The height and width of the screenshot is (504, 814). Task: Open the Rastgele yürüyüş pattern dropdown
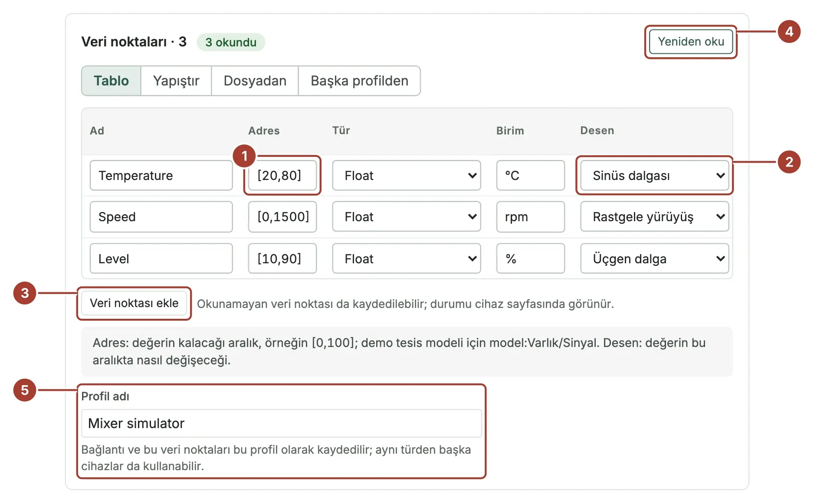(x=654, y=216)
